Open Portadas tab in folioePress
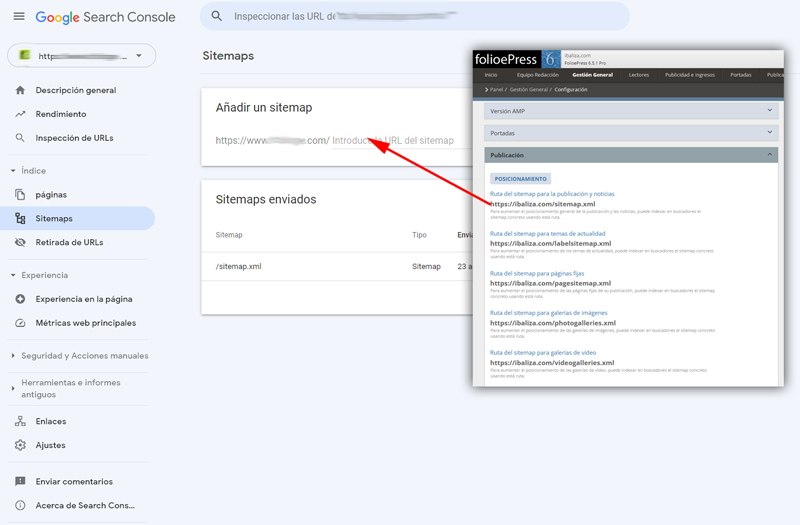Viewport: 800px width, 525px height. pyautogui.click(x=740, y=75)
